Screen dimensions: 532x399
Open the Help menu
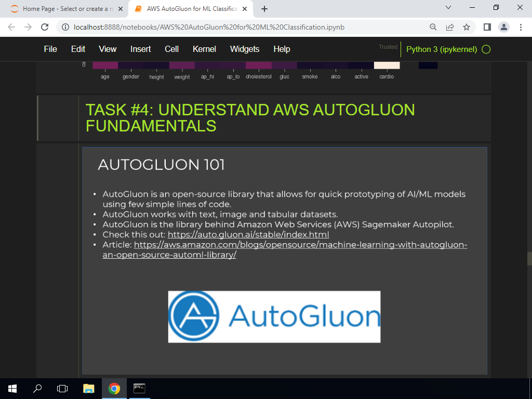click(x=282, y=49)
